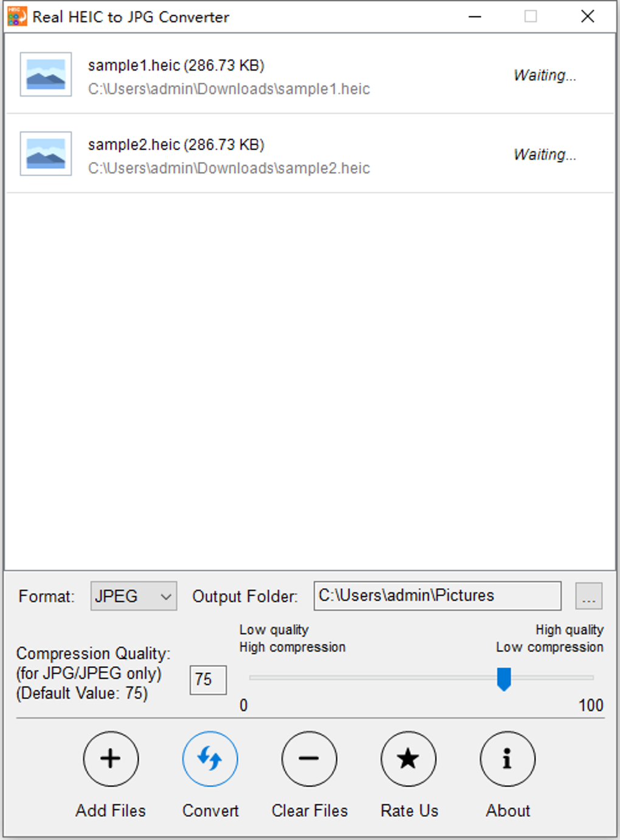Close the HEIC to JPG Converter window
620x840 pixels.
(587, 16)
